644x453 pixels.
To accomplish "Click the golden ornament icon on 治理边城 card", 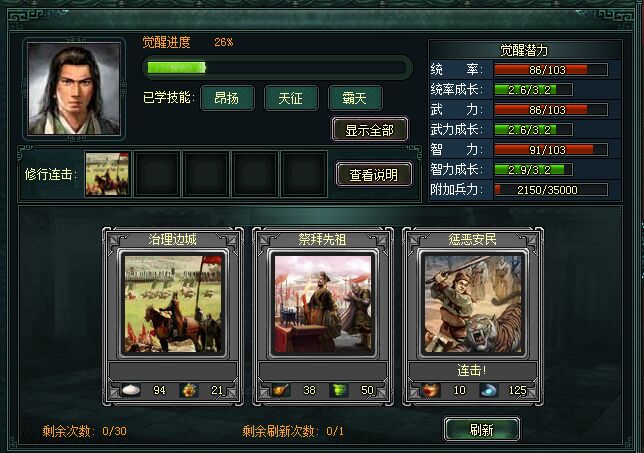I will 189,390.
